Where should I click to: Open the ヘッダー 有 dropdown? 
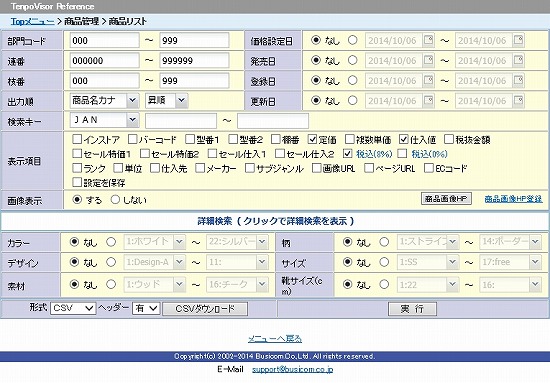[x=146, y=308]
